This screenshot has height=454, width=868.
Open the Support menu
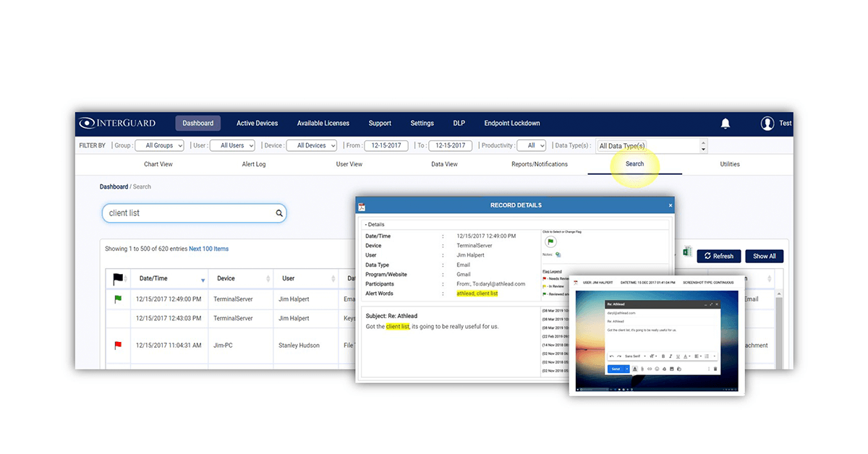point(380,123)
